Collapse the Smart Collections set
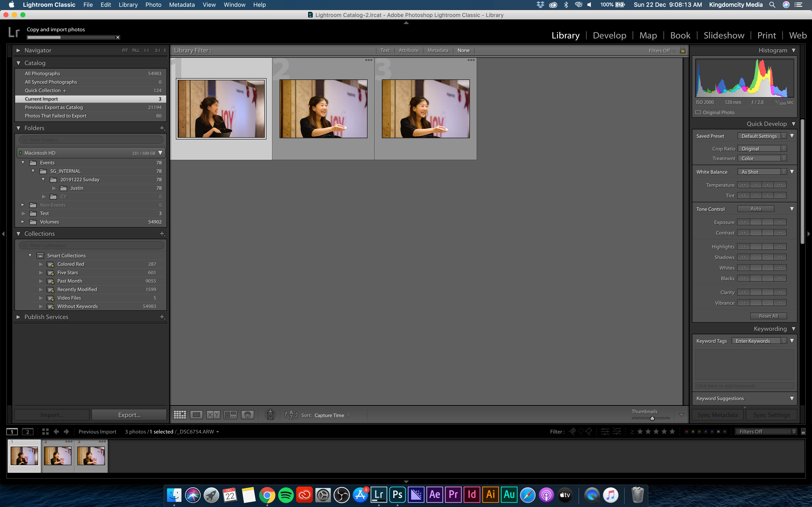The height and width of the screenshot is (507, 812). point(30,256)
